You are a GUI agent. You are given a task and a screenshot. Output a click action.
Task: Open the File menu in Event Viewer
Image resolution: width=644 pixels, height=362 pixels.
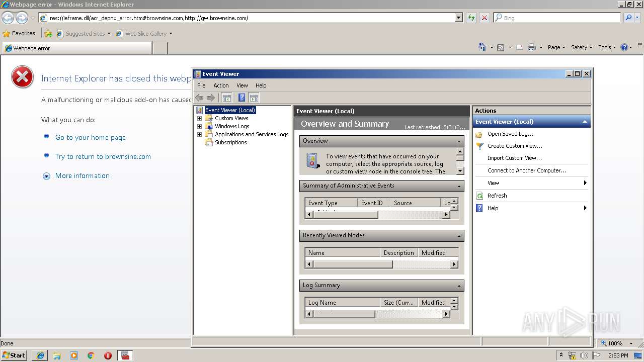coord(201,85)
